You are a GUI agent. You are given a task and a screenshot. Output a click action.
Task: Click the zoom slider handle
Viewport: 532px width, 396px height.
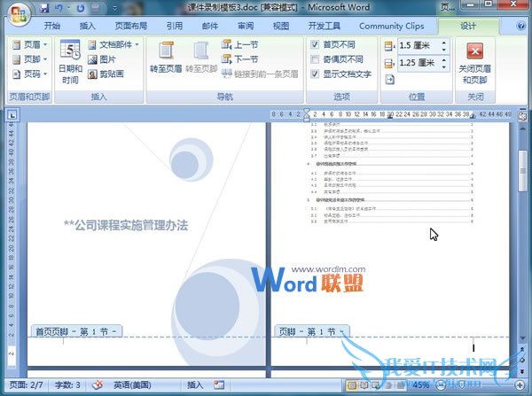[461, 385]
